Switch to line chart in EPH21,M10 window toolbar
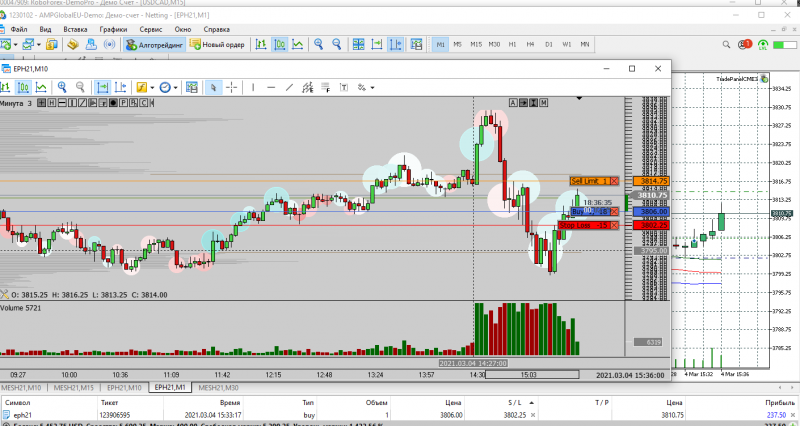 point(41,88)
